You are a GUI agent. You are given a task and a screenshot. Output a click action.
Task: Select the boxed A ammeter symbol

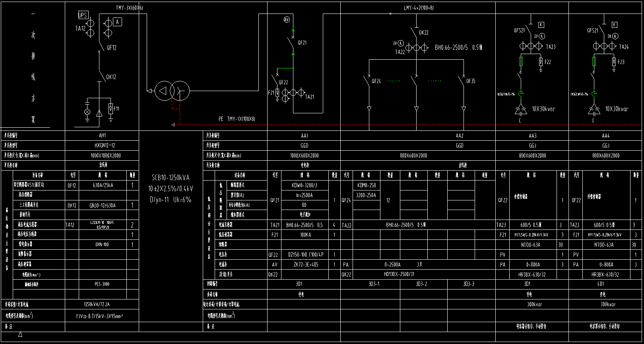tap(118, 22)
